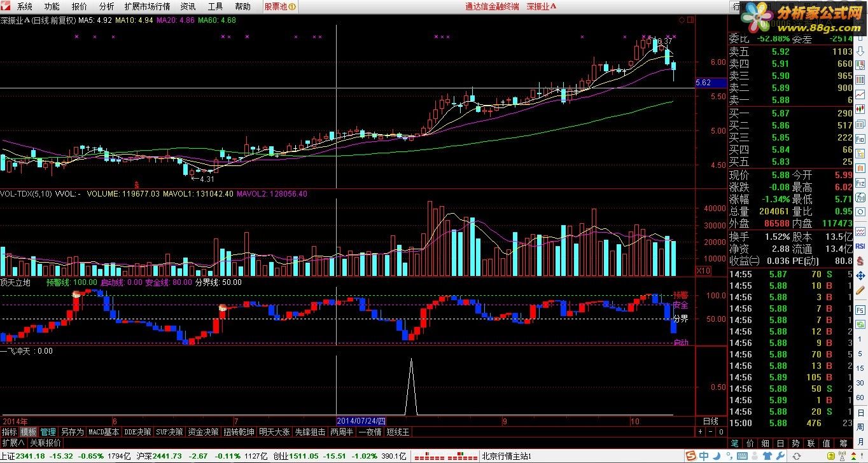The image size is (868, 463).
Task: Click the Sogou S input icon
Action: tap(690, 456)
